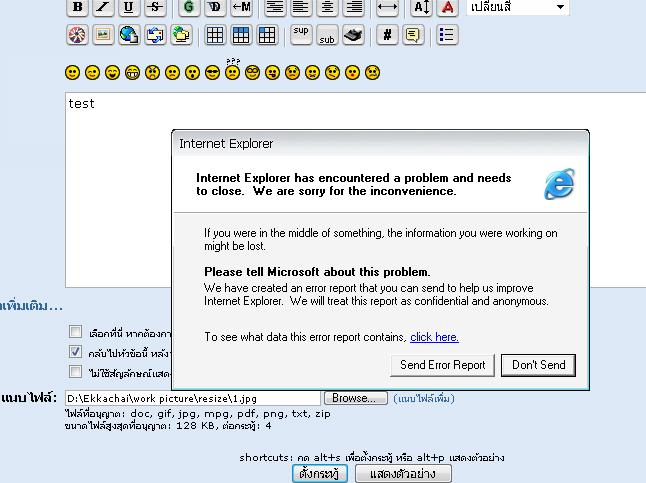Tick the เลือกที่นี่ checkbox

tap(75, 332)
